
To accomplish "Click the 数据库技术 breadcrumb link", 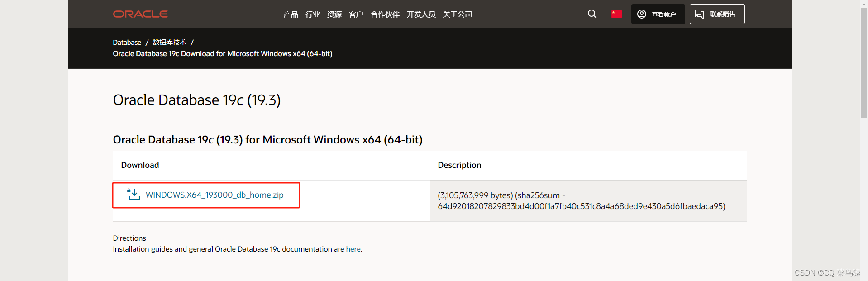I will pyautogui.click(x=168, y=42).
